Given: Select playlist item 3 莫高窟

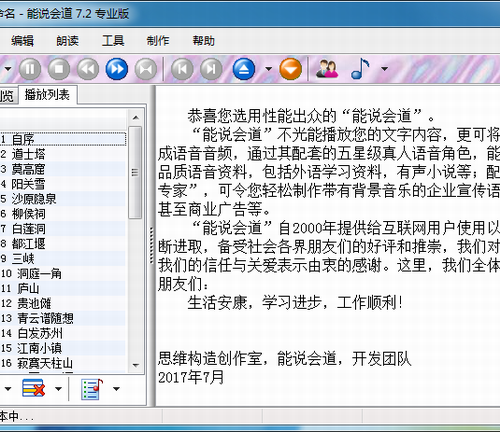Looking at the screenshot, I should coord(63,169).
